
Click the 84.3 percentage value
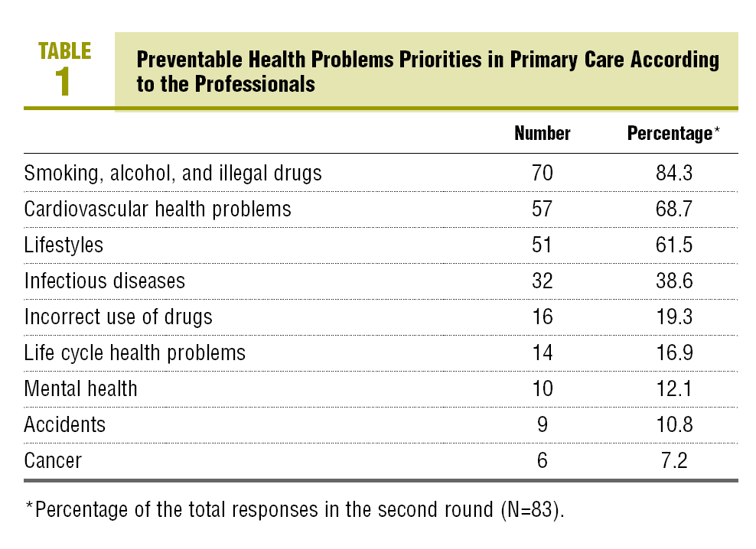pyautogui.click(x=672, y=173)
